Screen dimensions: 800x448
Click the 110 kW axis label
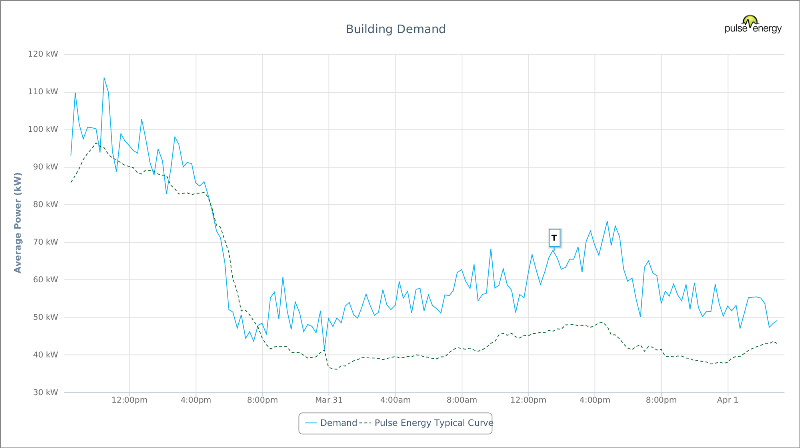[43, 92]
